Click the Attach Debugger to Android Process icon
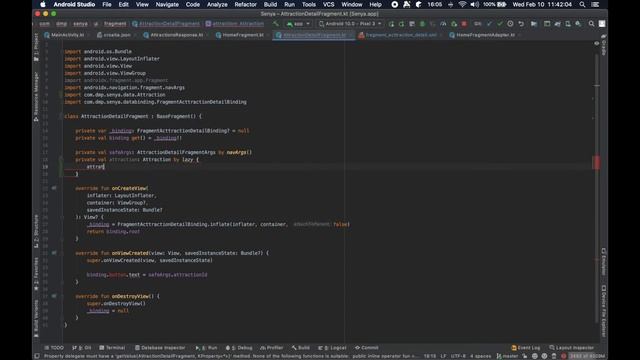Screen dimensions: 640x360 pos(453,24)
